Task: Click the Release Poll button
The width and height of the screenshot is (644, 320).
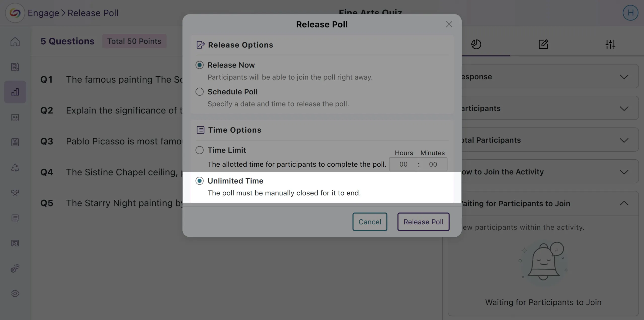Action: tap(423, 222)
